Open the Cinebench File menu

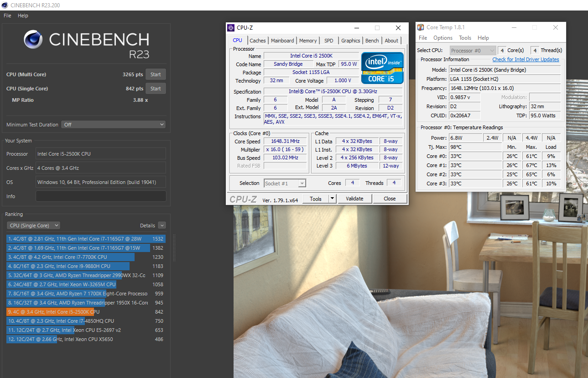click(x=7, y=16)
